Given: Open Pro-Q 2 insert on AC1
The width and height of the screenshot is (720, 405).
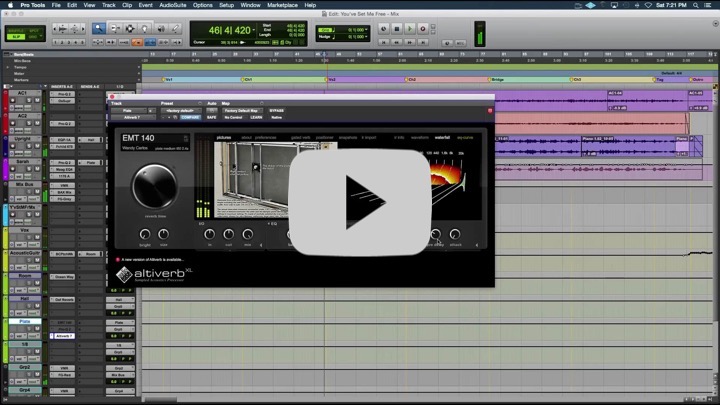Looking at the screenshot, I should click(x=62, y=94).
